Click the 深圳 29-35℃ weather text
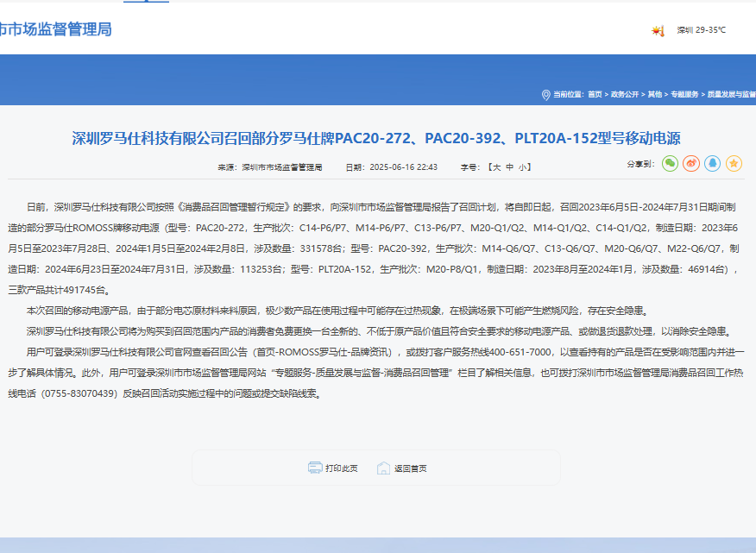The width and height of the screenshot is (756, 553). click(x=701, y=30)
